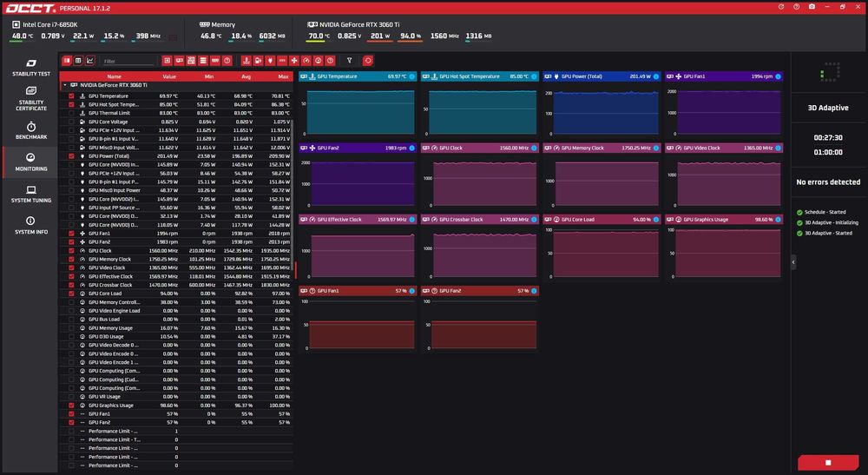Sort the table by Avg column
The height and width of the screenshot is (475, 868).
point(247,76)
